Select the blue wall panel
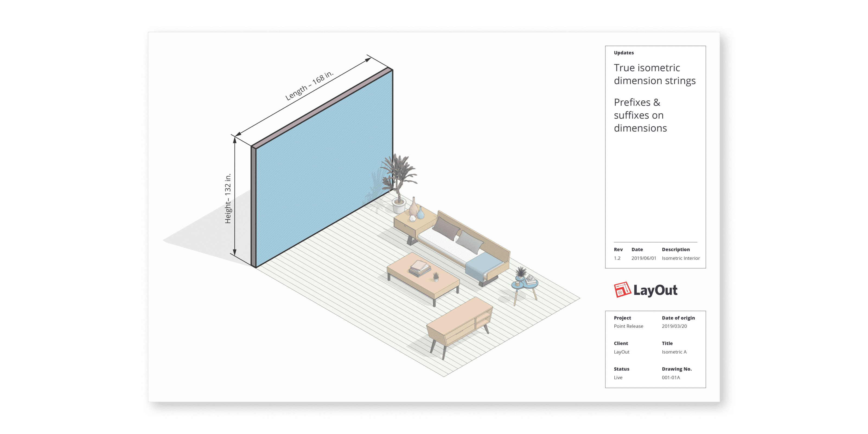The image size is (868, 434). tap(324, 168)
